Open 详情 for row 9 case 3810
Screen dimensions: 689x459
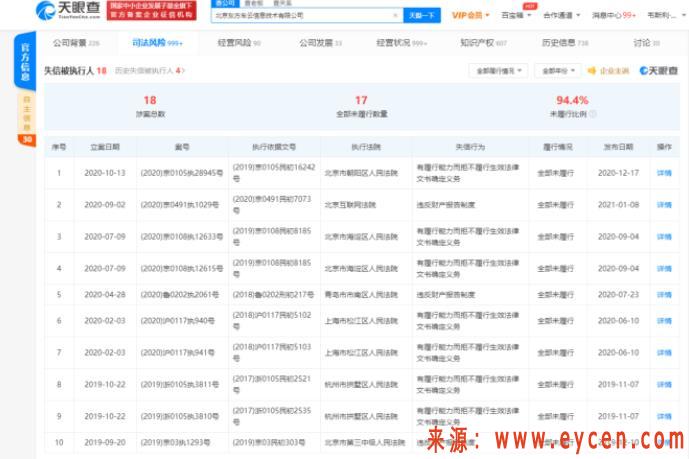coord(664,416)
